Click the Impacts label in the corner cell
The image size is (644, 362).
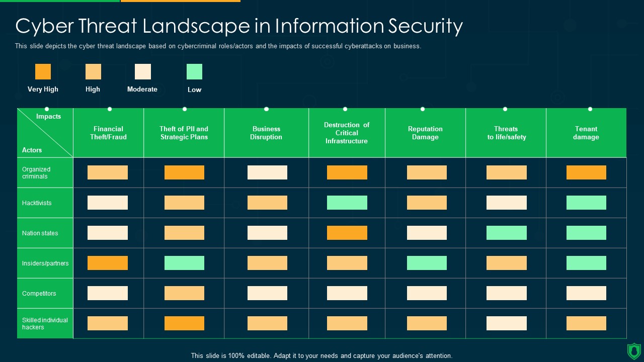point(48,116)
